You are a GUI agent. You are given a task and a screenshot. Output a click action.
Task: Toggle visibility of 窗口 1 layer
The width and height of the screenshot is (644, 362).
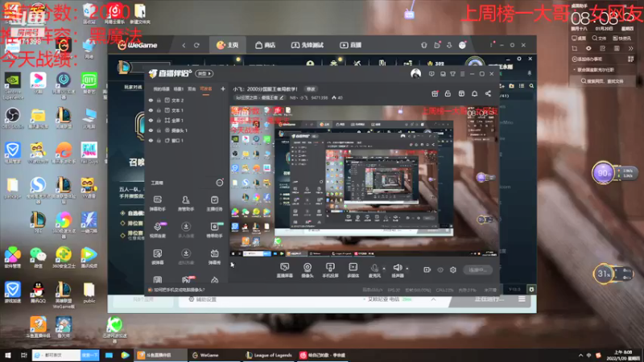pos(151,140)
